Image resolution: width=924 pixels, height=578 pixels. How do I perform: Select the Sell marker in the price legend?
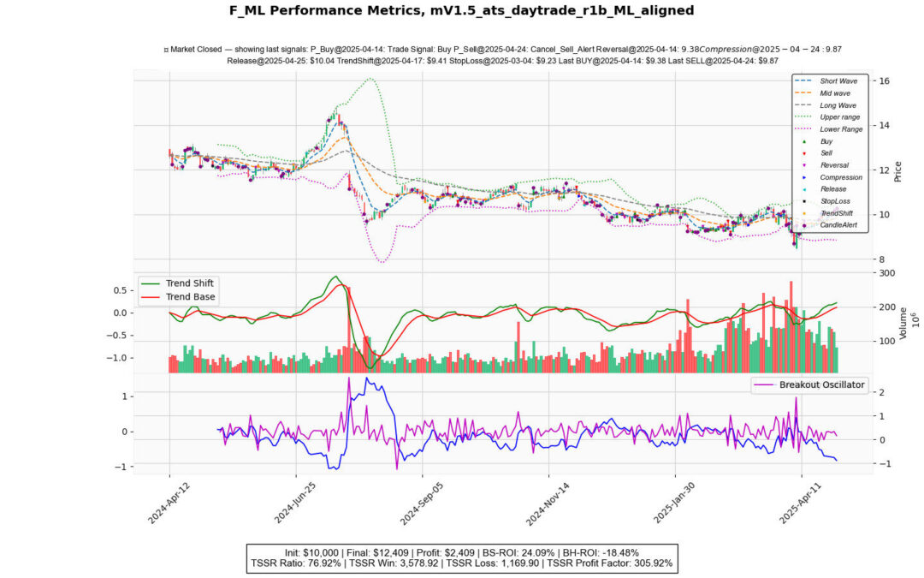coord(804,153)
